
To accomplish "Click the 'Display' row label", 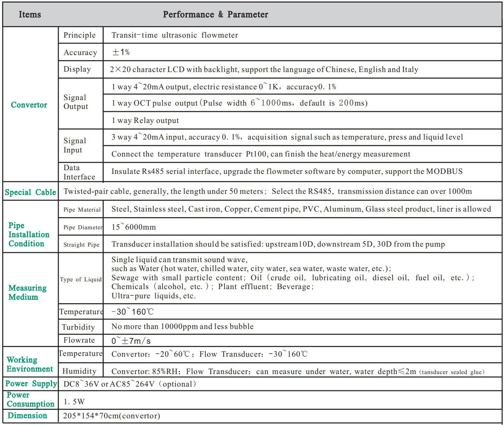I will tap(77, 69).
